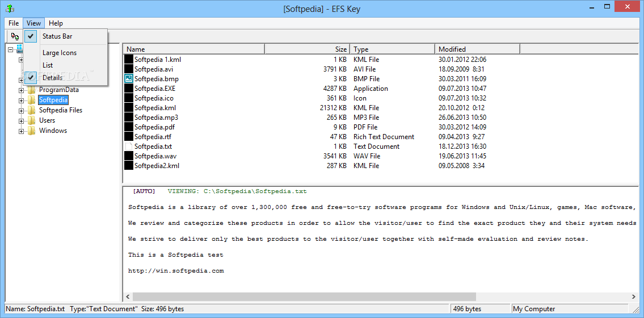644x318 pixels.
Task: Select the ProgramData tree label
Action: [59, 90]
